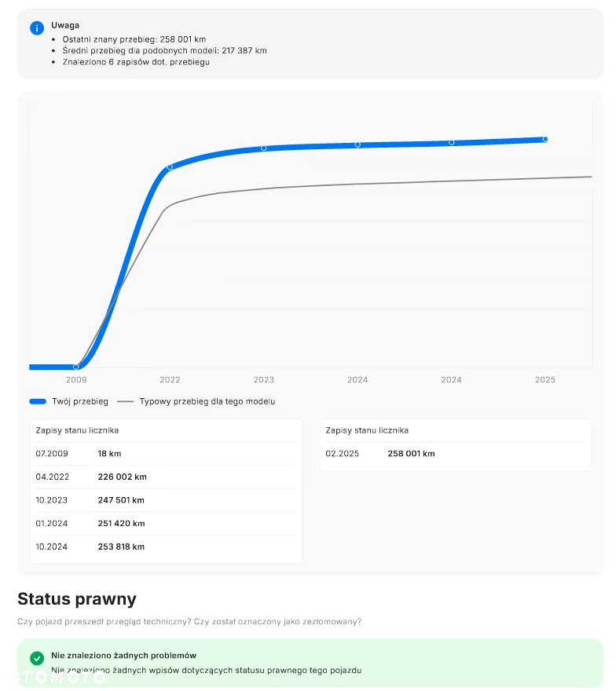This screenshot has height=691, width=616.
Task: Select the 2023 data point on blue line
Action: coord(264,148)
